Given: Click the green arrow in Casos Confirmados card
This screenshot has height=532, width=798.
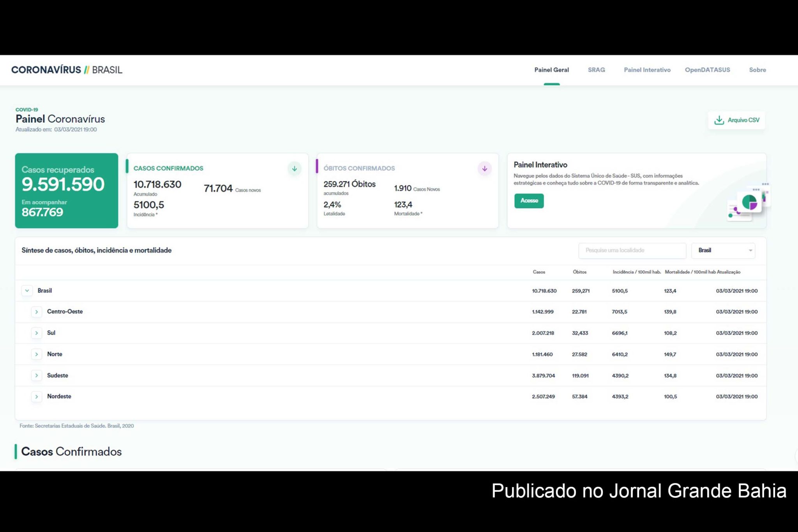Looking at the screenshot, I should 295,169.
